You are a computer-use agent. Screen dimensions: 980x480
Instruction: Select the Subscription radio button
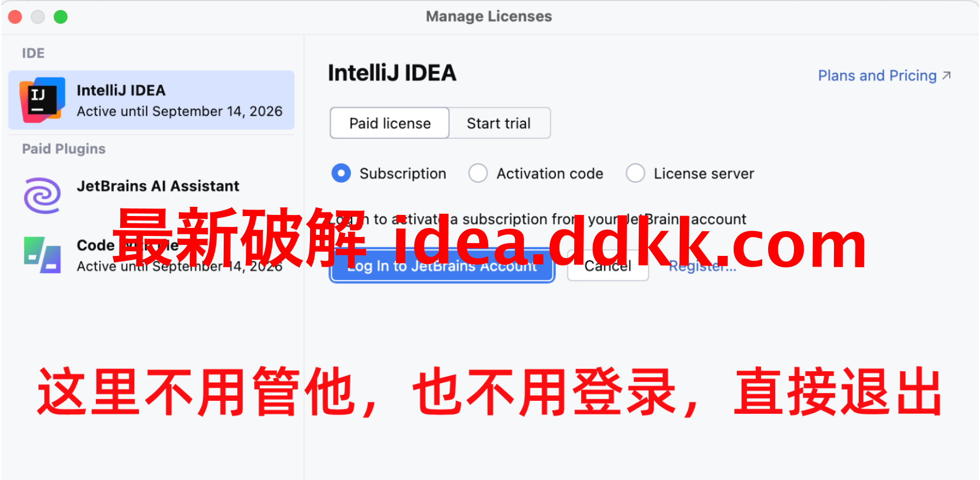pos(341,173)
